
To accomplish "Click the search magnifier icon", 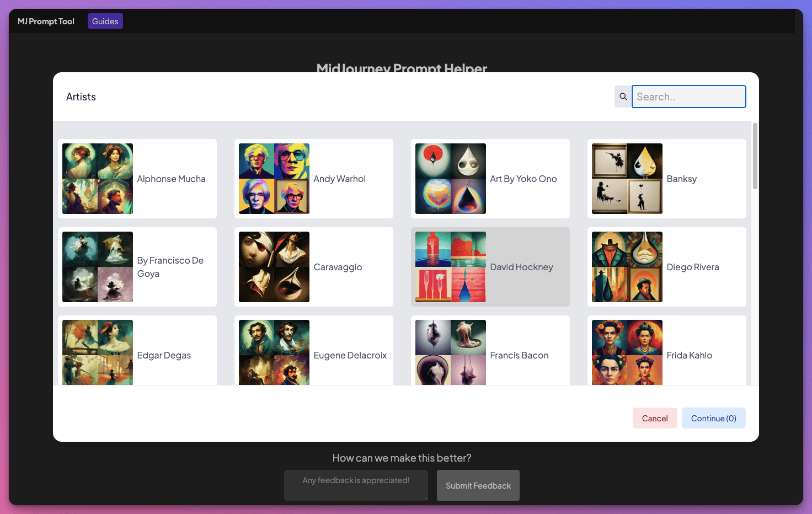I will 623,97.
